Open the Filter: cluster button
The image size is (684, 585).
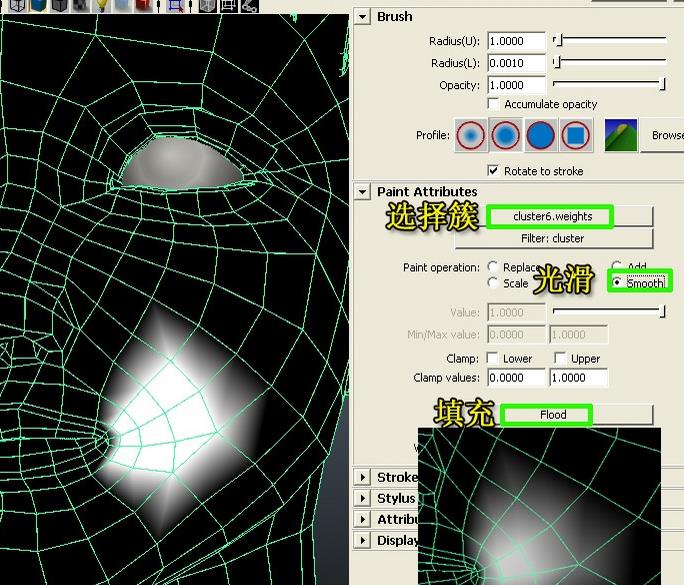(x=553, y=239)
